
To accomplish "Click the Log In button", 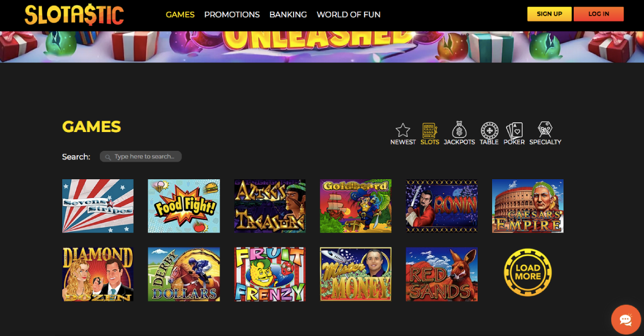I will [599, 14].
